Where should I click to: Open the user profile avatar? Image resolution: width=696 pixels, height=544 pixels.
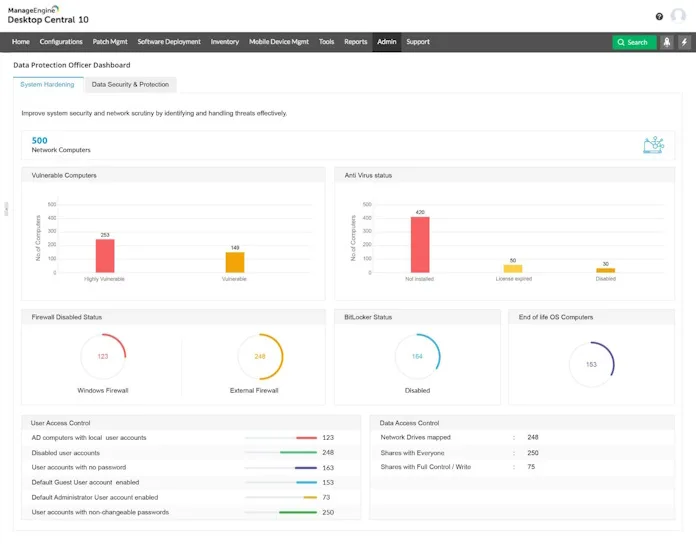point(678,16)
